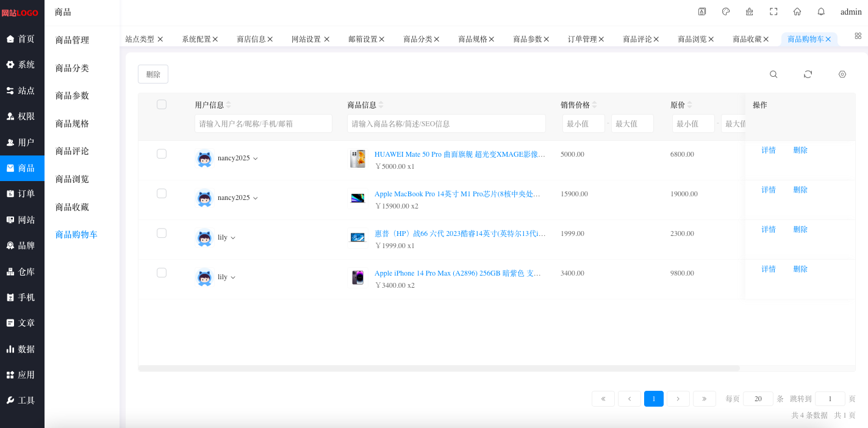Click the language/font icon in the top bar
The width and height of the screenshot is (868, 428).
pos(702,12)
